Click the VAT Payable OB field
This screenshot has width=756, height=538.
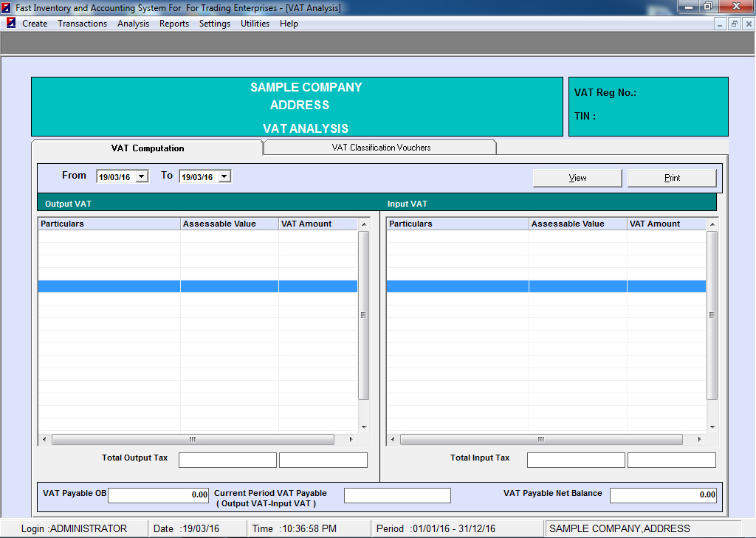tap(159, 495)
